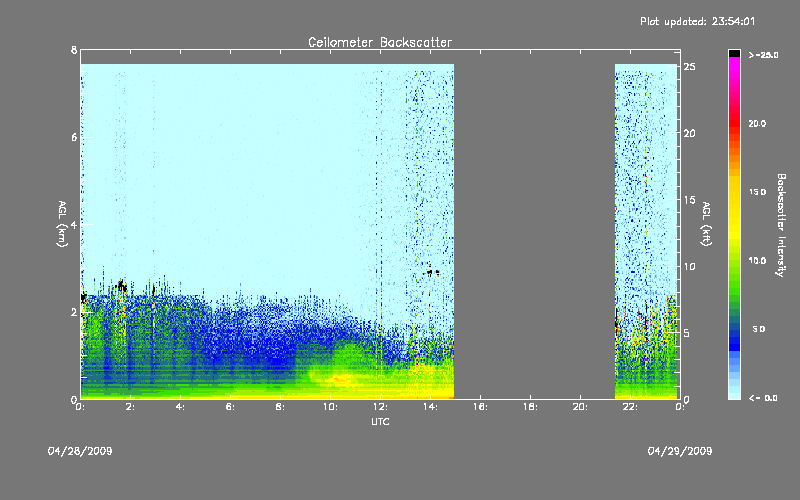The height and width of the screenshot is (500, 800).
Task: Select the "AGL (km)" axis label
Action: [62, 224]
